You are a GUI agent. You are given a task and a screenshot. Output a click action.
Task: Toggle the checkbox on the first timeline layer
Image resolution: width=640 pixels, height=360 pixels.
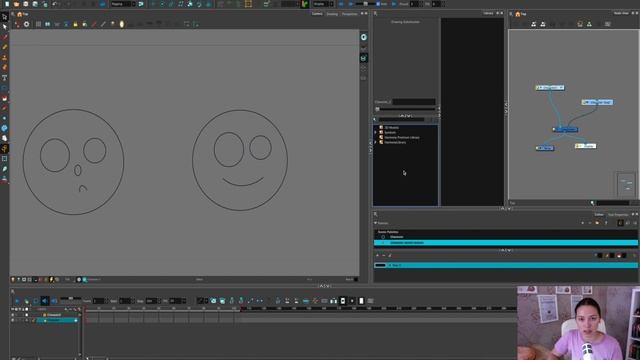coord(27,315)
